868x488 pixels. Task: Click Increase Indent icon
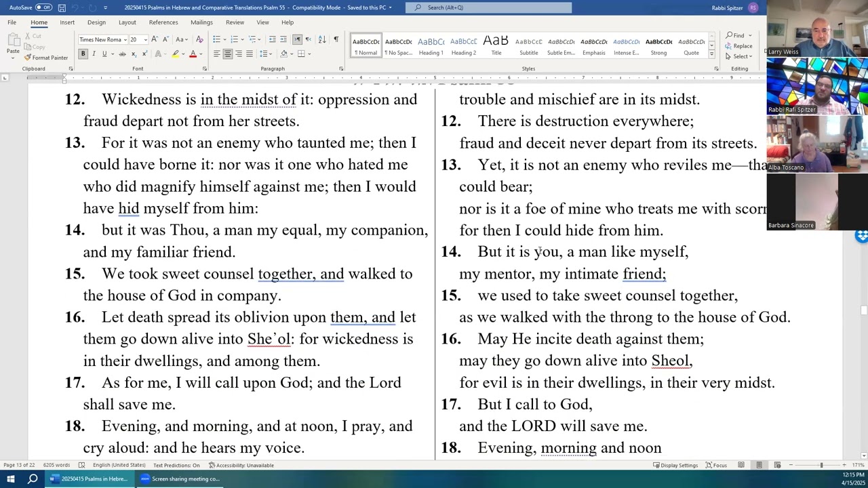[x=283, y=39]
